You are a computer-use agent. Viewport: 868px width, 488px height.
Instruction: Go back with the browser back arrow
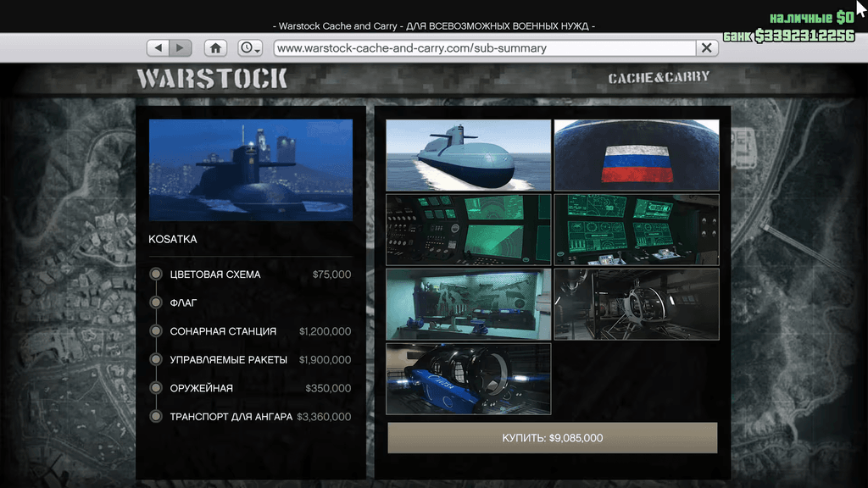click(159, 48)
